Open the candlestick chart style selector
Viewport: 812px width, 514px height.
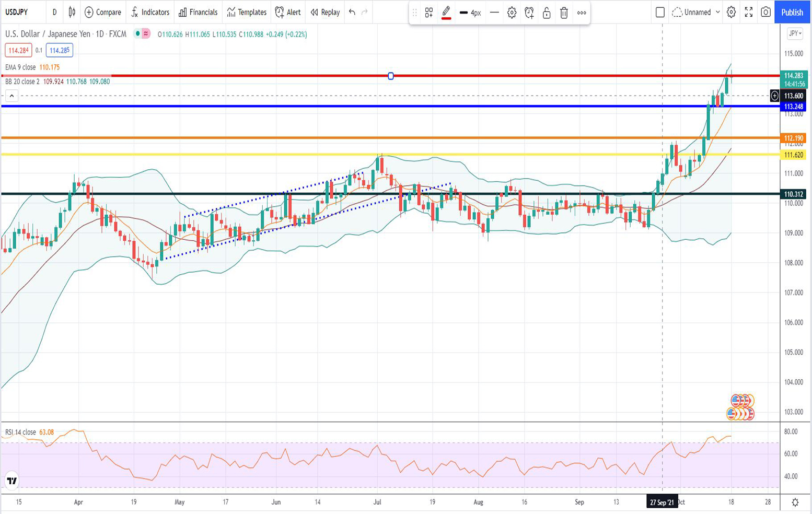(72, 12)
